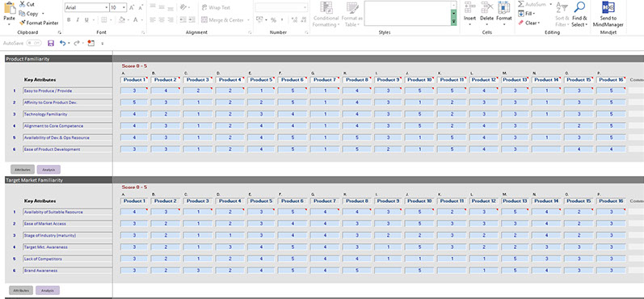The height and width of the screenshot is (299, 644).
Task: Click the font color A icon
Action: point(136,19)
